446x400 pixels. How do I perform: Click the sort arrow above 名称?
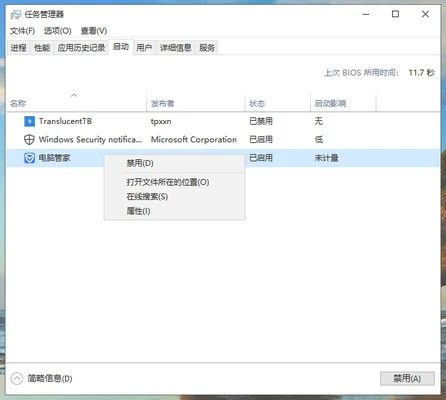pos(74,95)
